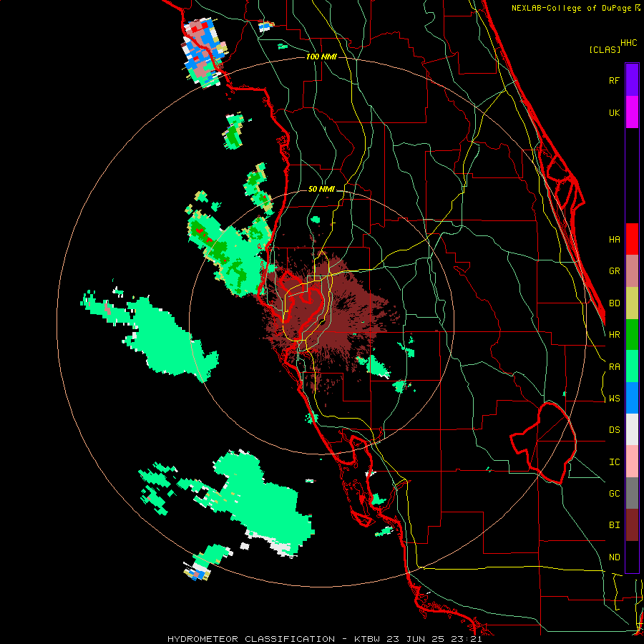Click the 'RA' legend label
644x644 pixels.
coord(614,367)
